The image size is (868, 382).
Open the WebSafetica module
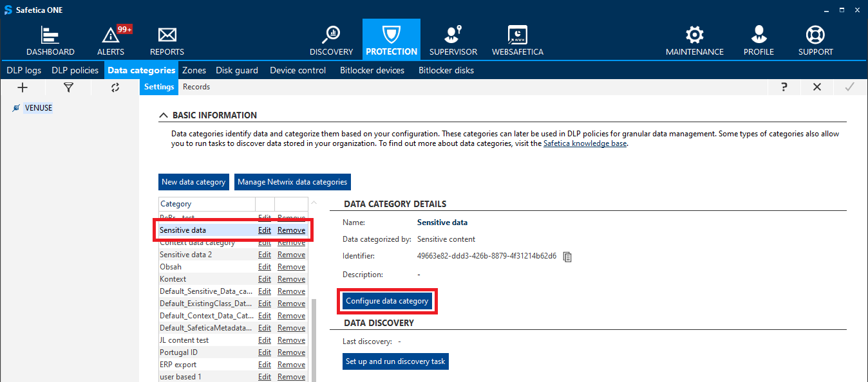click(518, 41)
